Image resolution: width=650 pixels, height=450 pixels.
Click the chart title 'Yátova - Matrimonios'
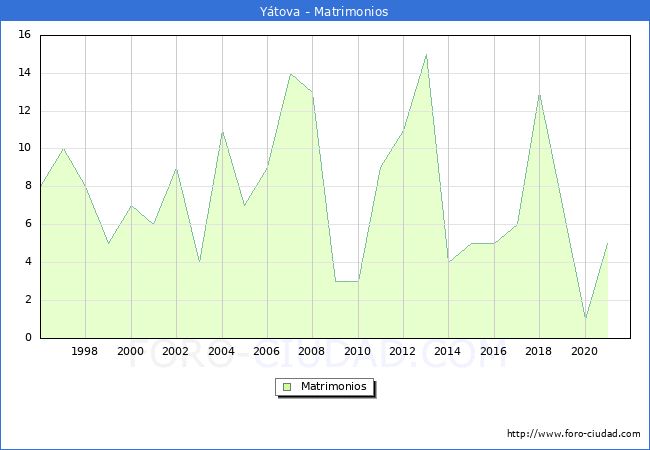point(324,11)
